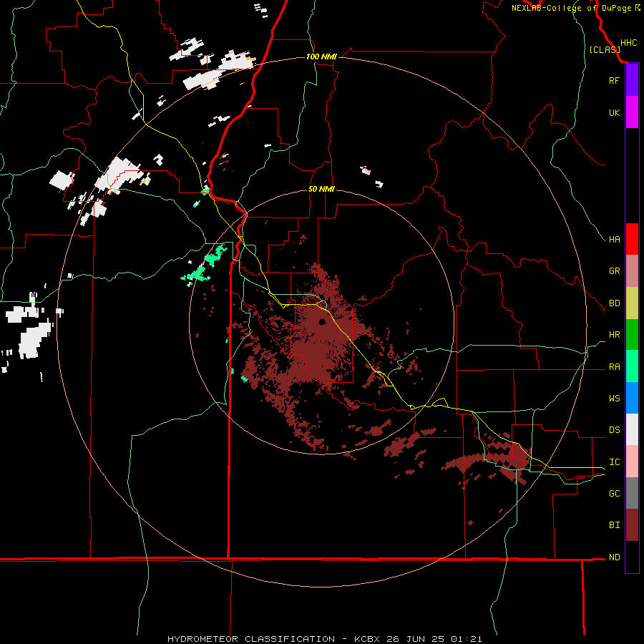The width and height of the screenshot is (644, 644).
Task: Click the 100 NMI range ring label
Action: tap(321, 57)
